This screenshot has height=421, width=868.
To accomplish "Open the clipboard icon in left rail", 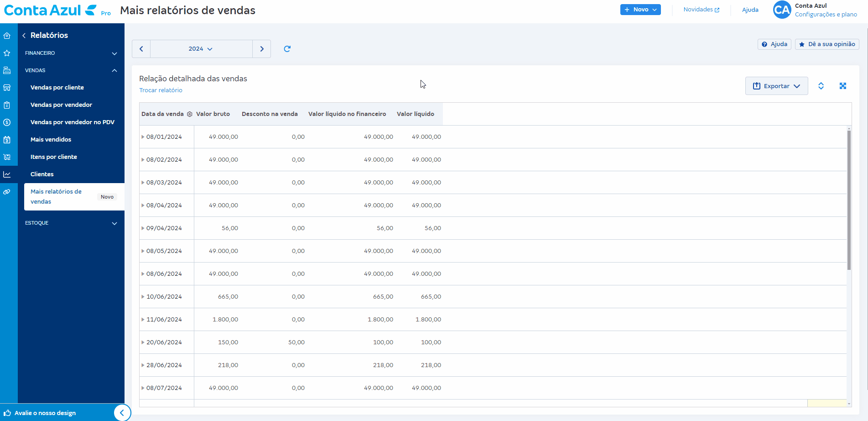I will pyautogui.click(x=7, y=105).
